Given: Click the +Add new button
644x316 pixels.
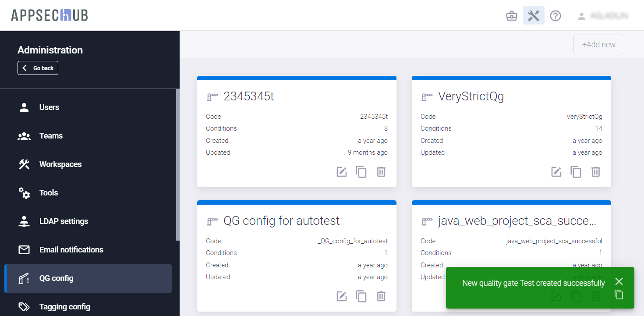Looking at the screenshot, I should tap(598, 45).
